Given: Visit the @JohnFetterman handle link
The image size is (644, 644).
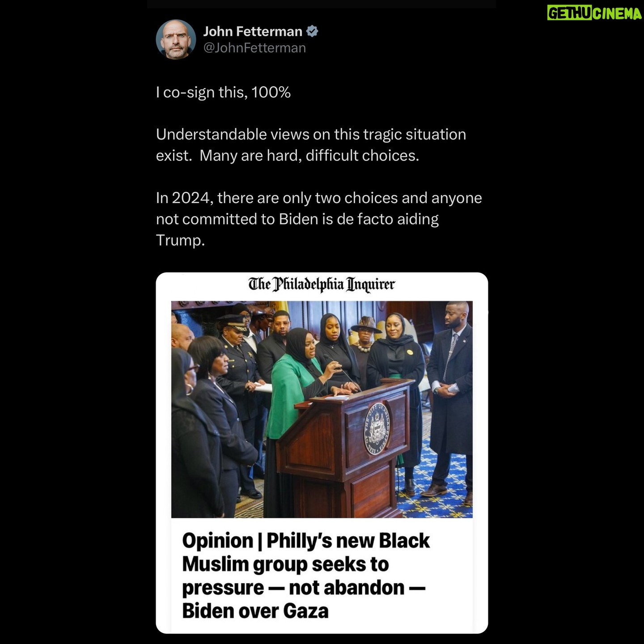Looking at the screenshot, I should tap(254, 48).
